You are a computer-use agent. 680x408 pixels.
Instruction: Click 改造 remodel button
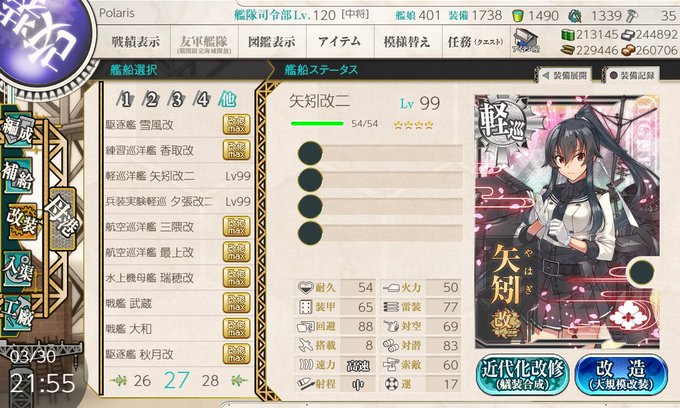(x=621, y=374)
